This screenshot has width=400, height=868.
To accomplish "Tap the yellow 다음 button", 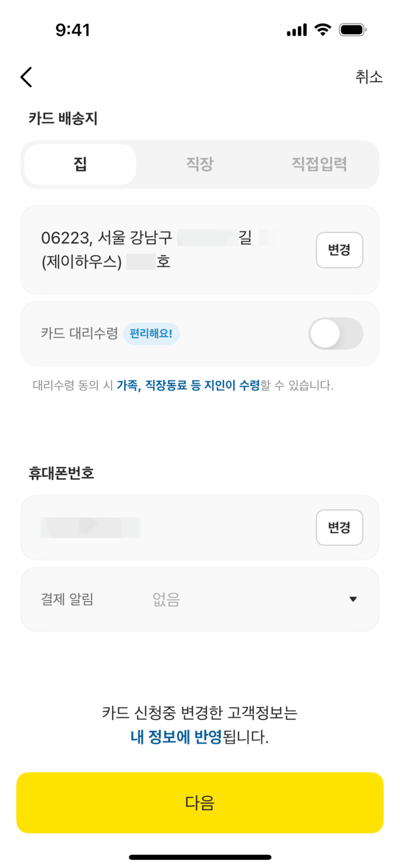I will point(200,803).
